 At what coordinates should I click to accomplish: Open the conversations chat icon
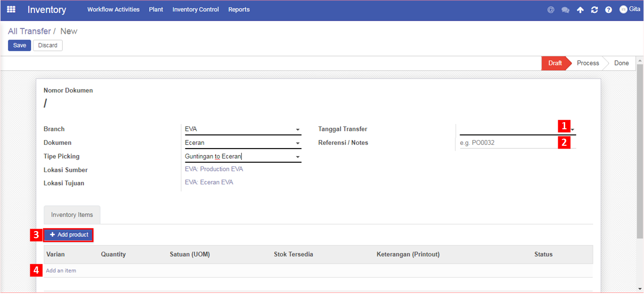(565, 10)
